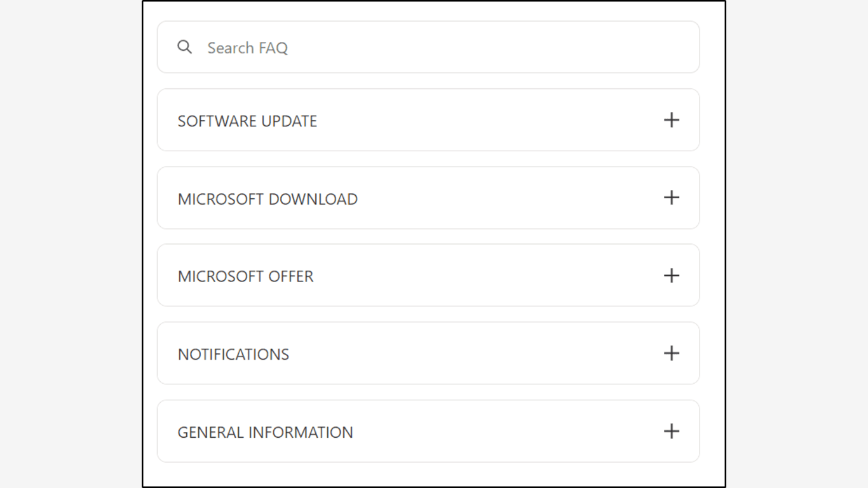The height and width of the screenshot is (488, 868).
Task: Click the GENERAL INFORMATION heading text
Action: pos(265,433)
